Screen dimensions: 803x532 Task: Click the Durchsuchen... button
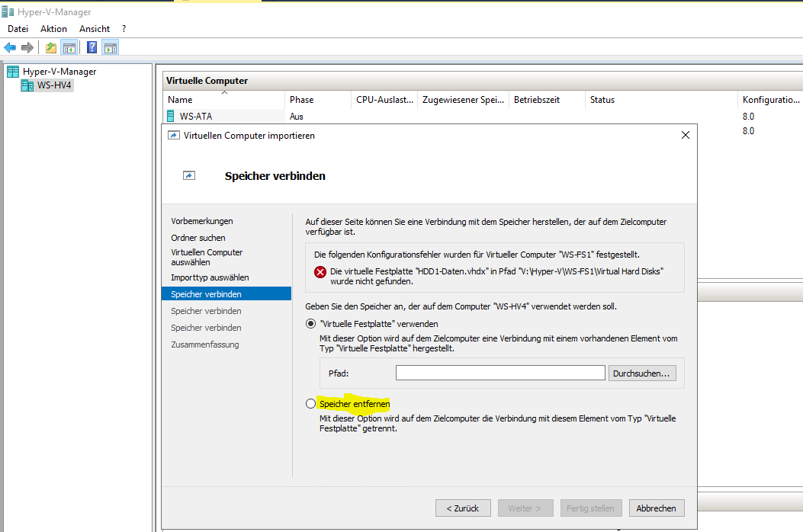coord(642,373)
